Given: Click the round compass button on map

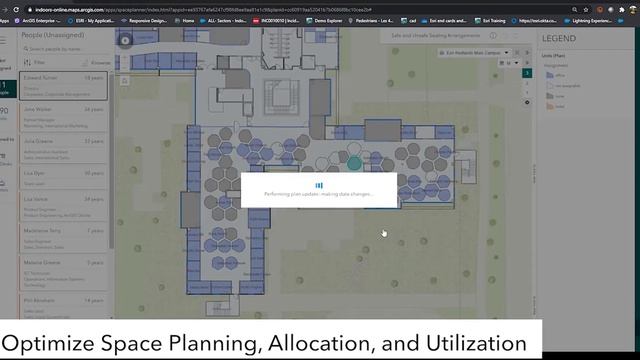Looking at the screenshot, I should pyautogui.click(x=125, y=40).
